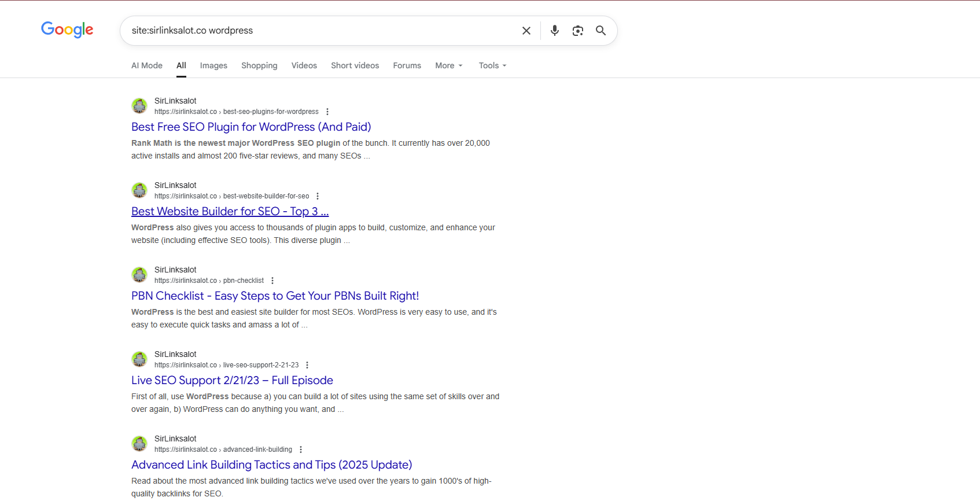This screenshot has width=980, height=501.
Task: Click SirLinksalot site name above Best Website Builder
Action: pyautogui.click(x=175, y=185)
